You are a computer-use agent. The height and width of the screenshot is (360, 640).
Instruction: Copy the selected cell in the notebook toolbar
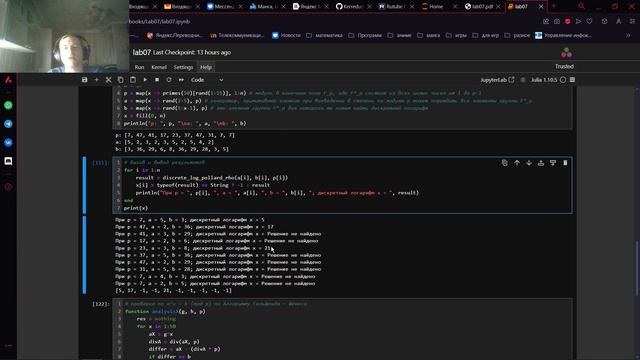click(120, 80)
